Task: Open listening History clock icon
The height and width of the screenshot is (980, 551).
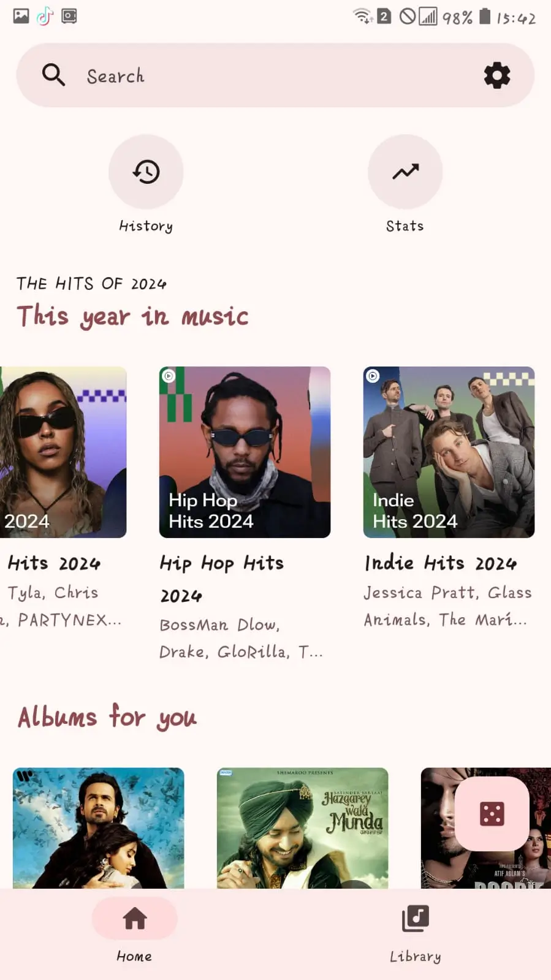Action: pos(146,172)
